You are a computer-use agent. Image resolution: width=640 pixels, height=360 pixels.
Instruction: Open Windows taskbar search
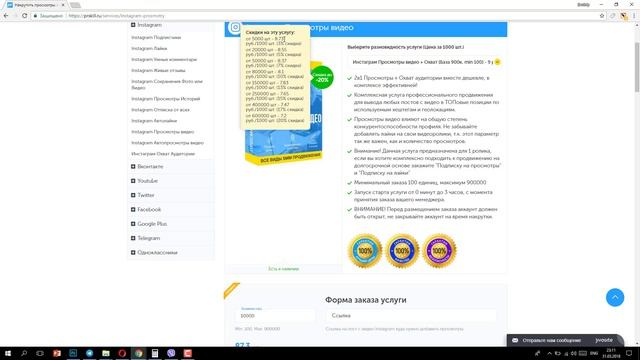[x=24, y=353]
